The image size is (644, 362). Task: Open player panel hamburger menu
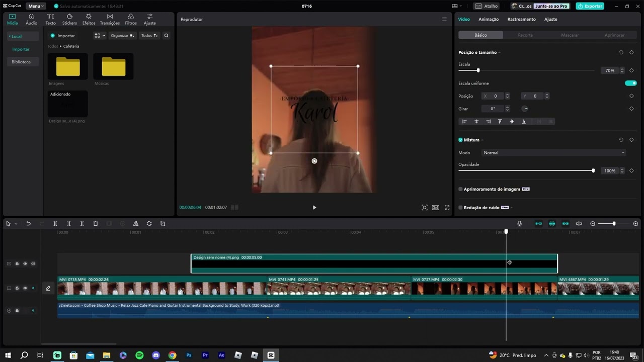point(444,19)
